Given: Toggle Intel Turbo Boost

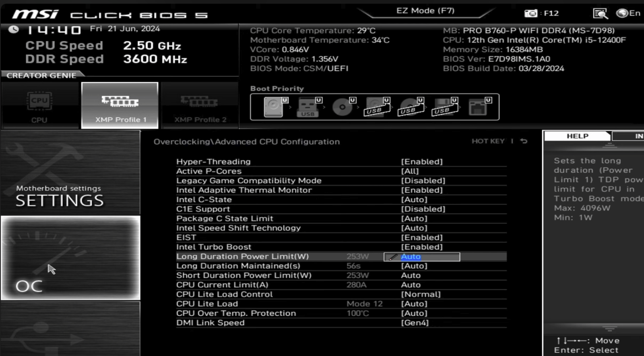Looking at the screenshot, I should 341,247.
